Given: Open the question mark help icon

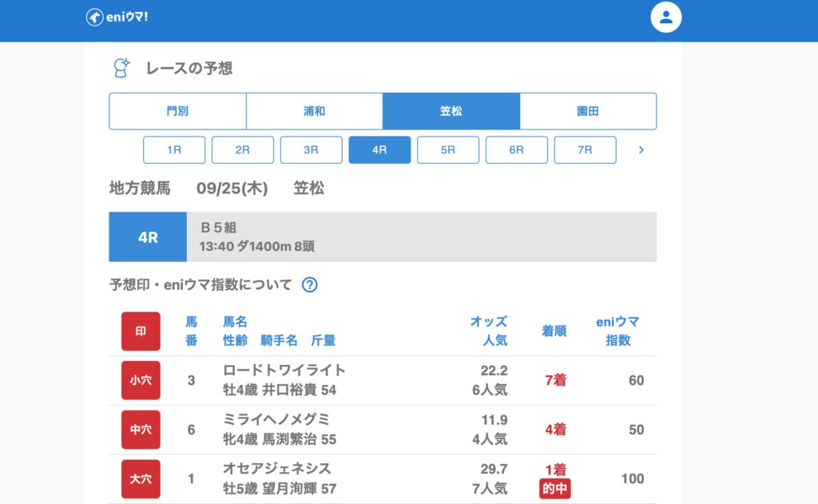Looking at the screenshot, I should click(310, 285).
